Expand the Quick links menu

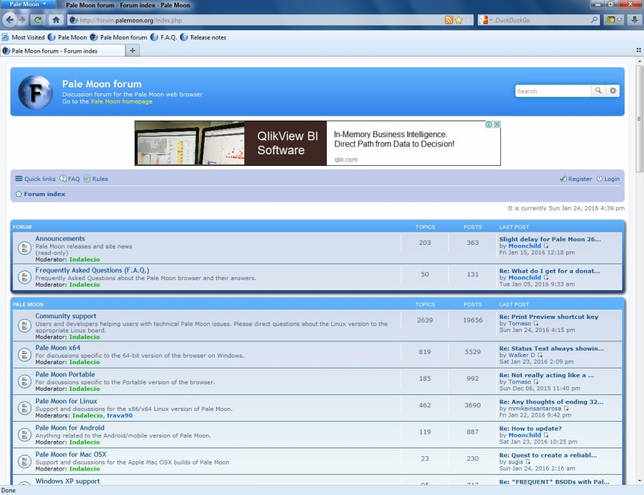click(x=35, y=179)
